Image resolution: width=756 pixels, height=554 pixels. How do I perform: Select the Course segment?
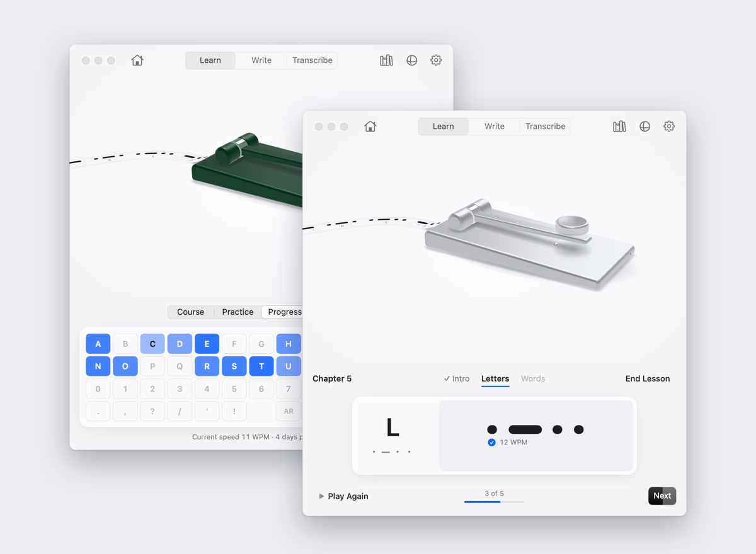190,312
